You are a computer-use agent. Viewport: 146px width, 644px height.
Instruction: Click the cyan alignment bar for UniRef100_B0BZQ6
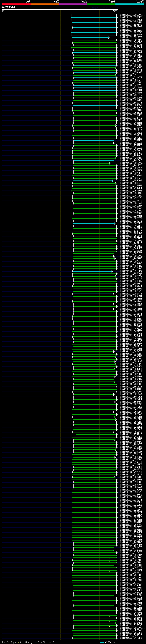[x=95, y=65]
